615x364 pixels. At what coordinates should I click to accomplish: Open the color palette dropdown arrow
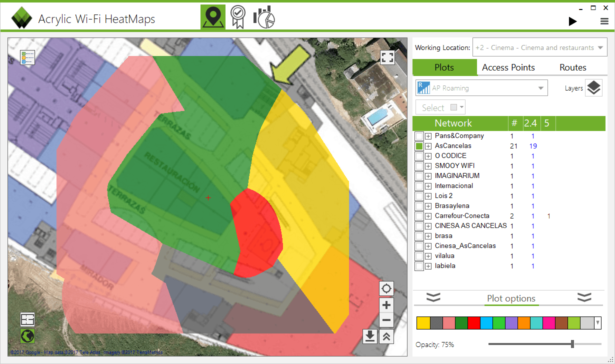(x=597, y=323)
